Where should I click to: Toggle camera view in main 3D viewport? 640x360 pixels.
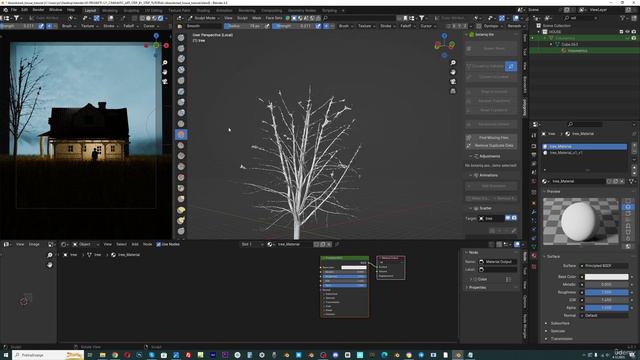pos(453,82)
